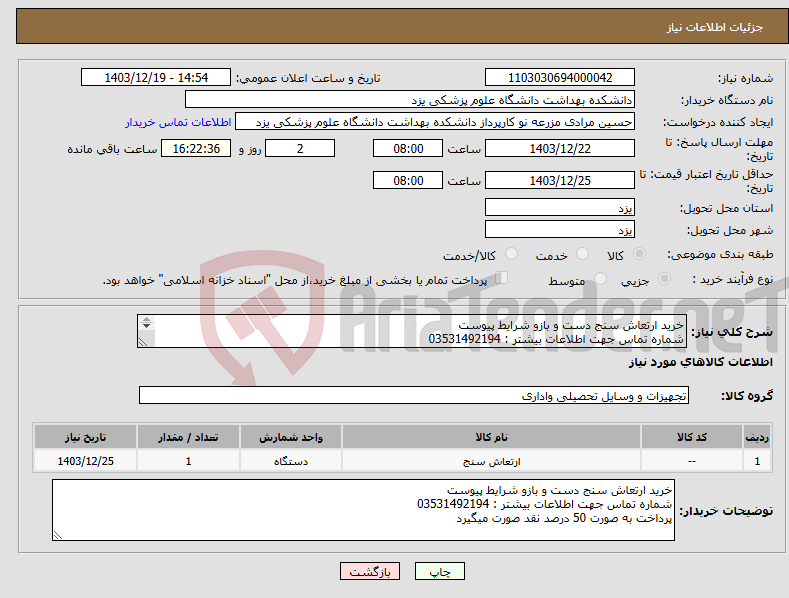This screenshot has width=789, height=598.
Task: Click the نام دستگاه خریدار field
Action: (x=410, y=100)
